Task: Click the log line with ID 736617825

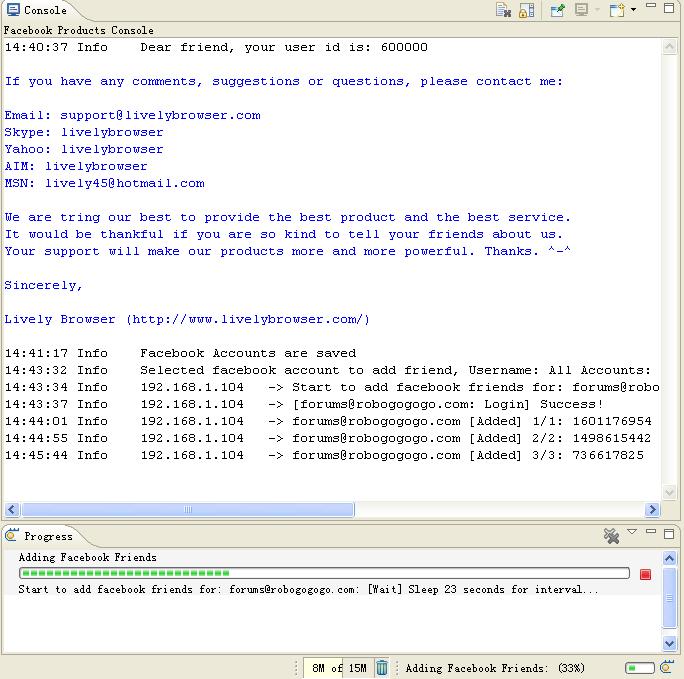Action: click(x=324, y=455)
